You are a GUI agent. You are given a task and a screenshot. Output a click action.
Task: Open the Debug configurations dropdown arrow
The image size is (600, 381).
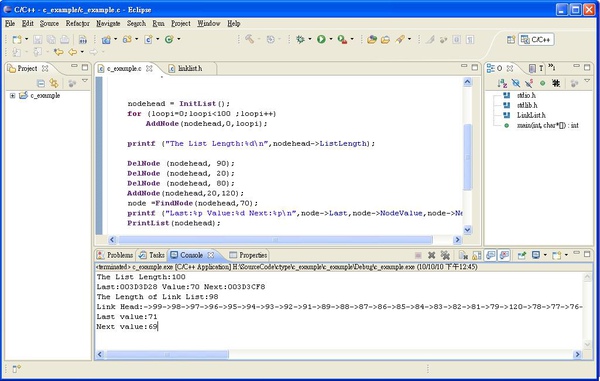click(x=310, y=39)
